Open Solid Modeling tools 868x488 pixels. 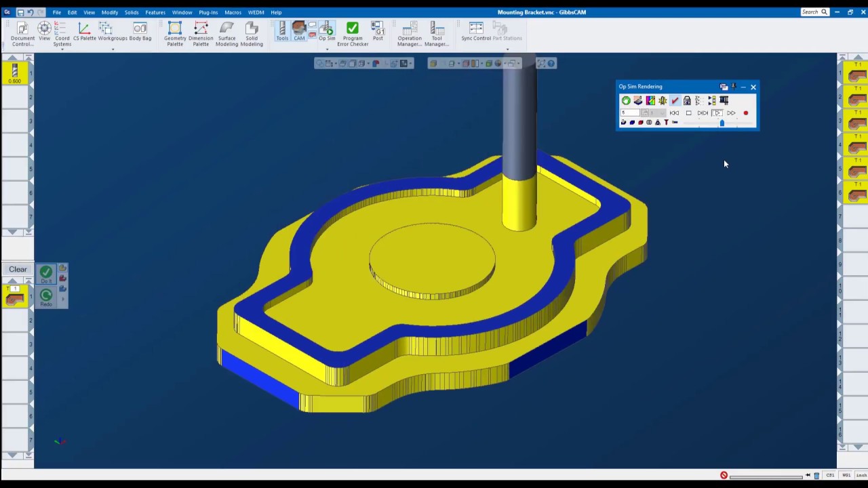[252, 33]
